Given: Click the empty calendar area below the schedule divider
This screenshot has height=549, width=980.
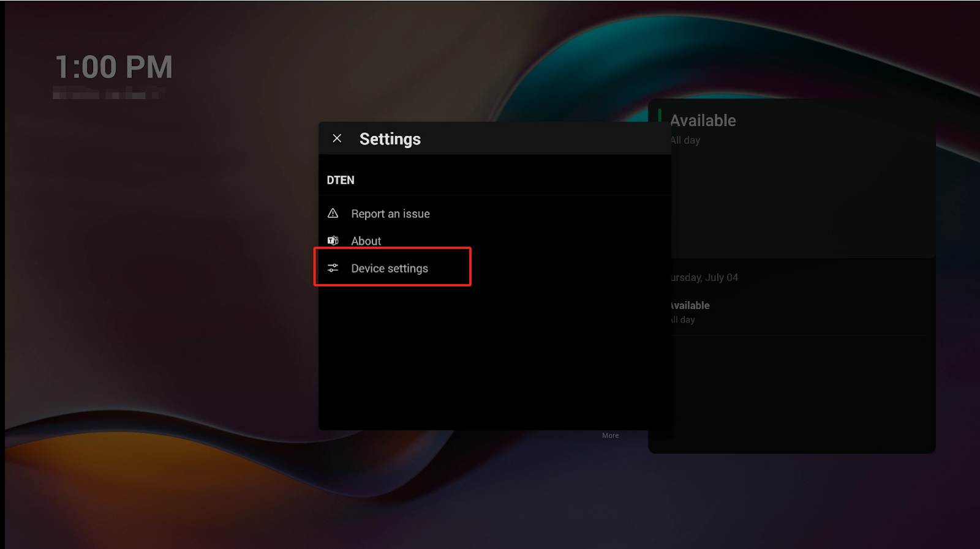Looking at the screenshot, I should pyautogui.click(x=796, y=392).
